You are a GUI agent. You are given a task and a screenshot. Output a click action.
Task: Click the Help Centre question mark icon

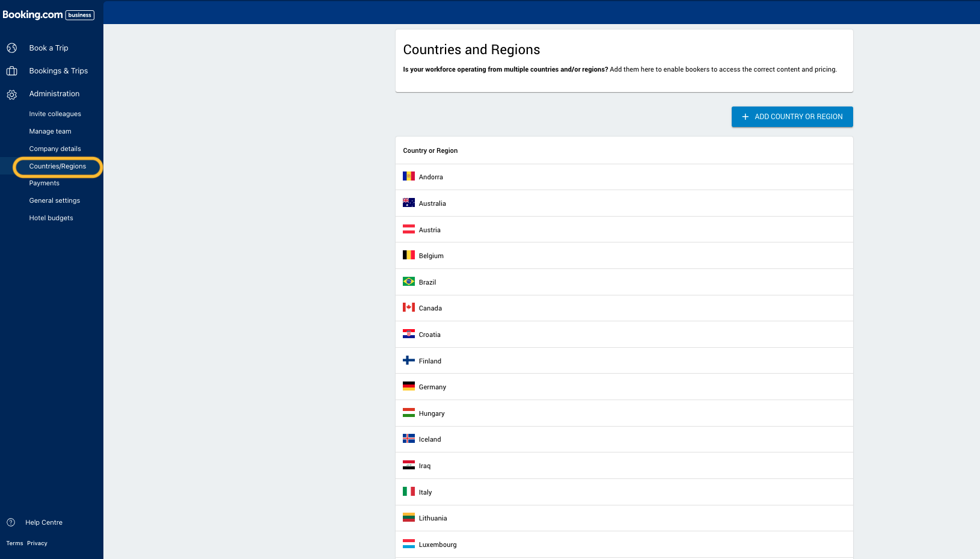[x=11, y=522]
